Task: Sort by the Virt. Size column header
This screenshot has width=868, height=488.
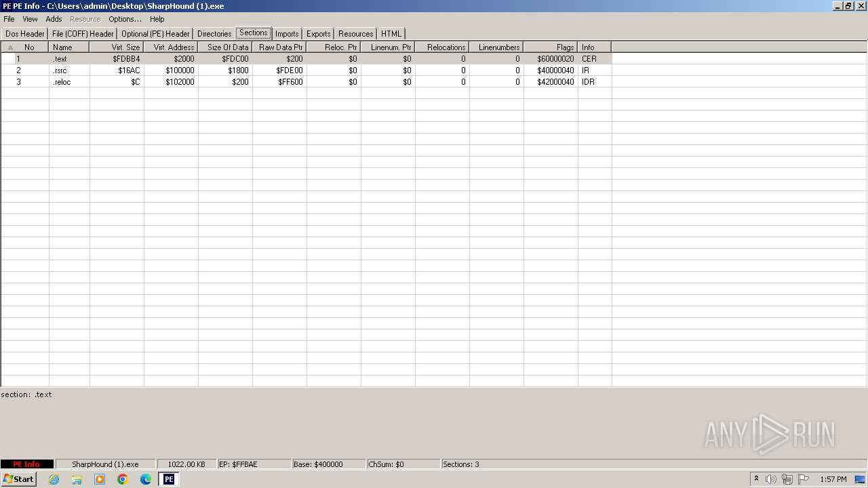Action: pyautogui.click(x=117, y=47)
